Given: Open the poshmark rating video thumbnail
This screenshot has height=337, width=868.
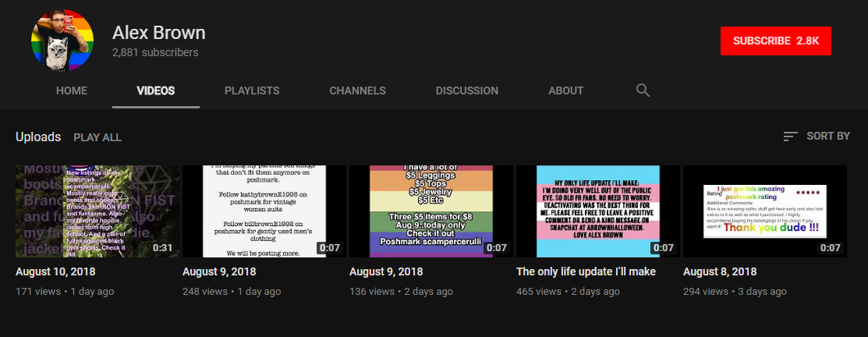Looking at the screenshot, I should [765, 211].
